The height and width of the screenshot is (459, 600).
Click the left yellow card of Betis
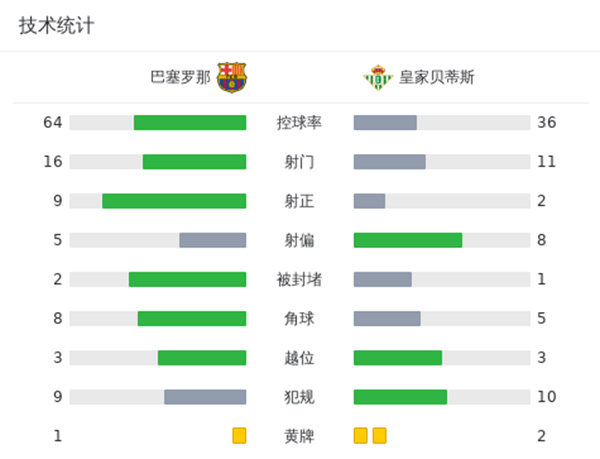click(361, 436)
